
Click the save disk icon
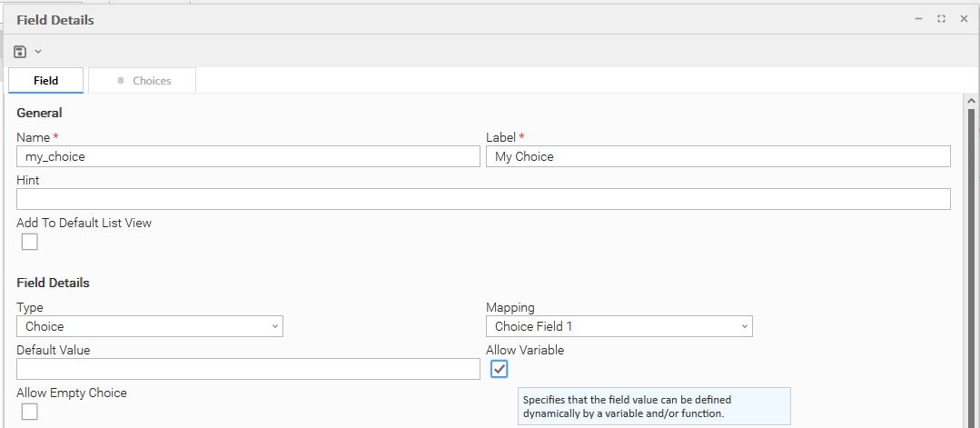tap(20, 51)
